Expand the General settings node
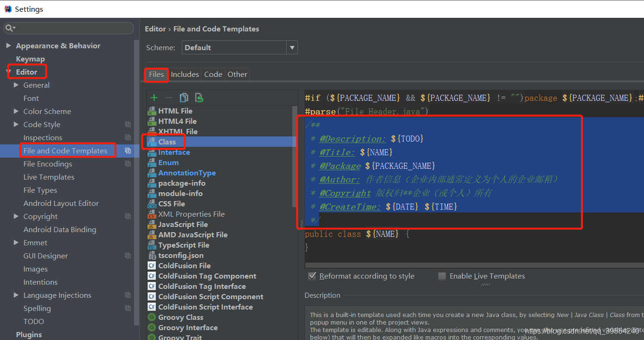The width and height of the screenshot is (644, 340). point(16,85)
